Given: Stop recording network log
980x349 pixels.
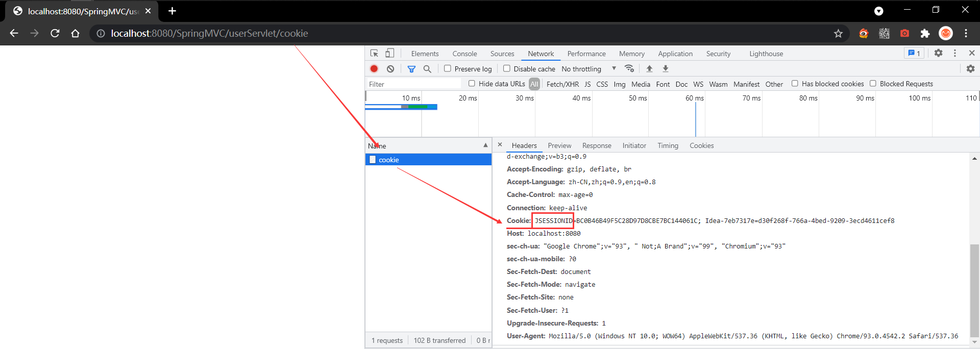Looking at the screenshot, I should 374,68.
